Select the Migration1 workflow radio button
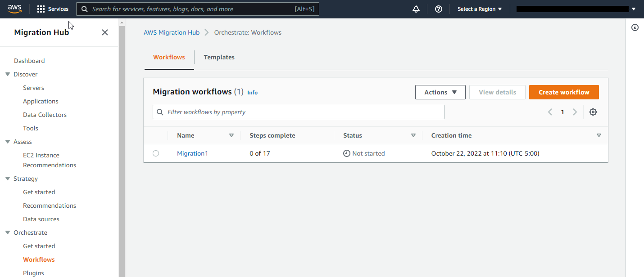644x277 pixels. 156,153
